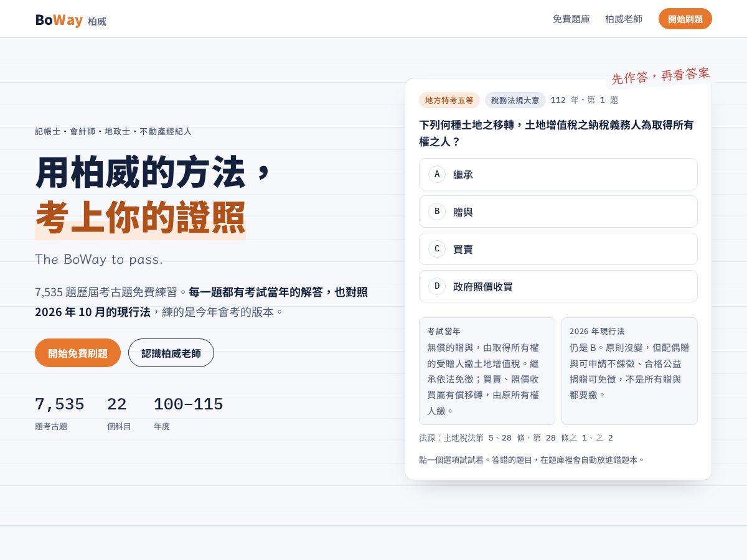Image resolution: width=747 pixels, height=560 pixels.
Task: Click the 認識柏威老師 button
Action: tap(171, 353)
